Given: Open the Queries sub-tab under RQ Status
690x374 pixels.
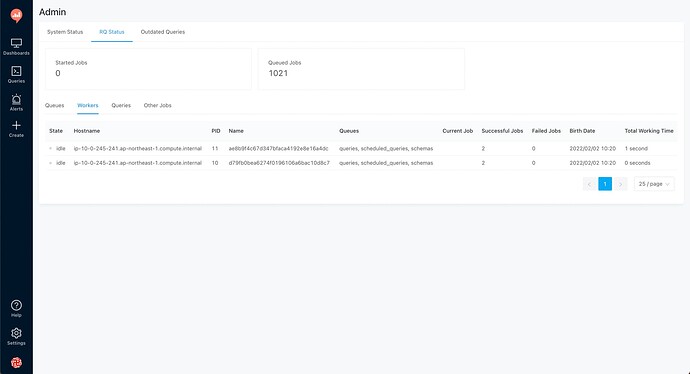Looking at the screenshot, I should [121, 106].
